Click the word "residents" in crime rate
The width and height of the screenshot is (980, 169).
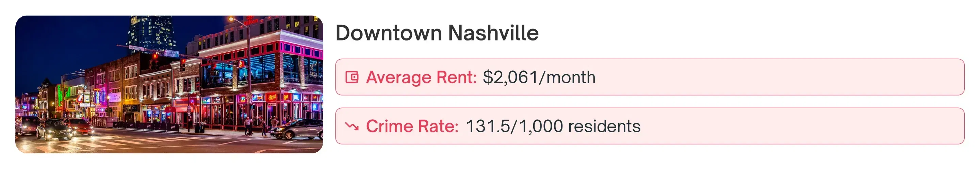point(604,126)
